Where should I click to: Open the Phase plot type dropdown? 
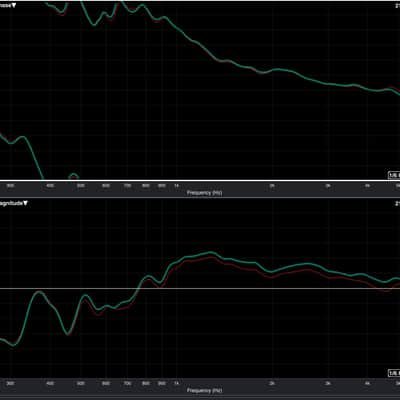point(8,6)
